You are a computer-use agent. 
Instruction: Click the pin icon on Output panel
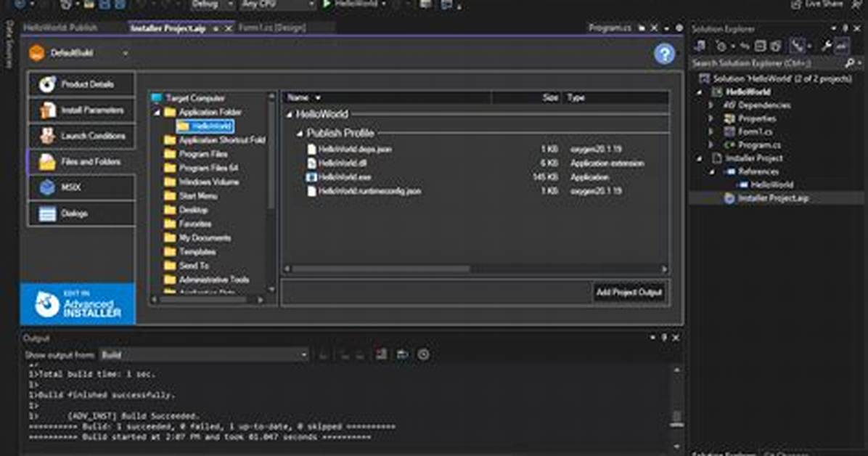[x=664, y=338]
